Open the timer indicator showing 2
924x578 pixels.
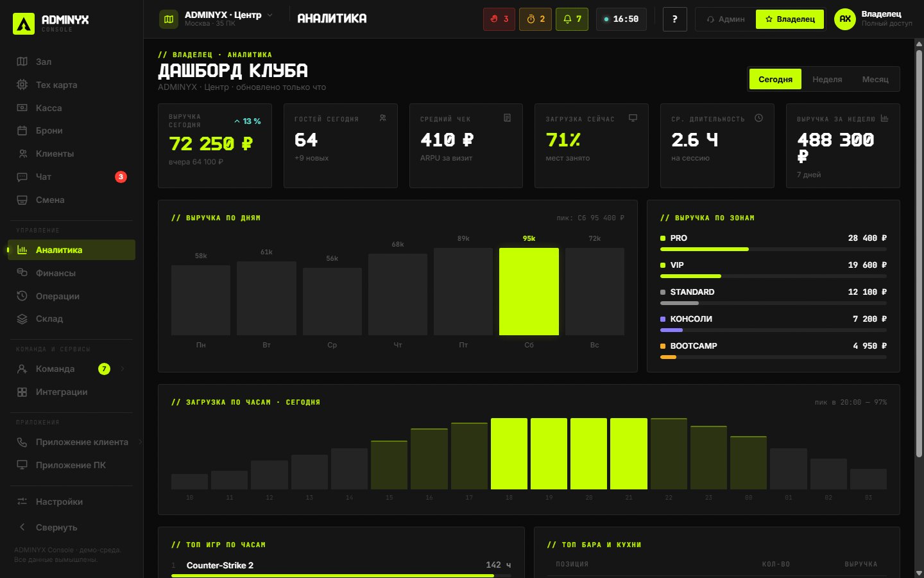pyautogui.click(x=535, y=19)
